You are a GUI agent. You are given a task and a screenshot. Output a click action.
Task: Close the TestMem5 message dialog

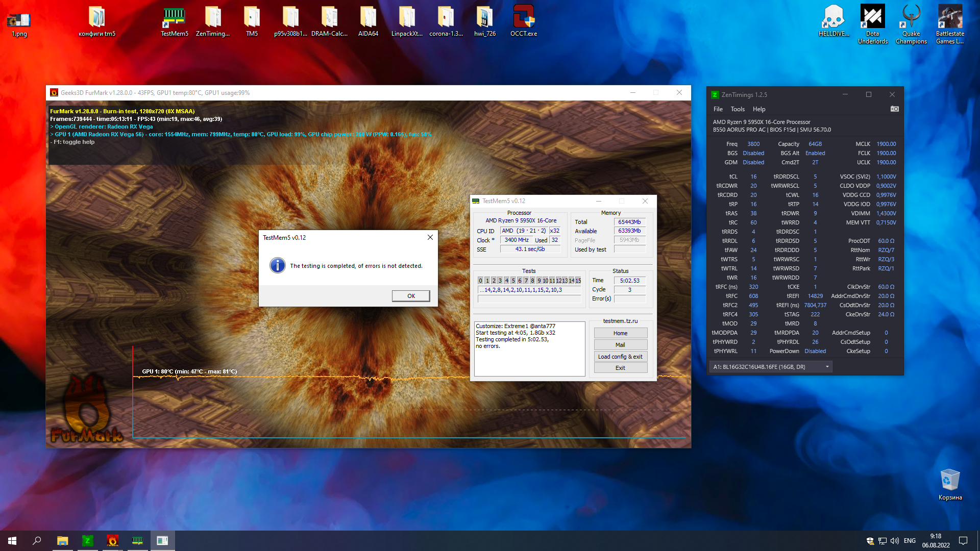click(x=430, y=237)
